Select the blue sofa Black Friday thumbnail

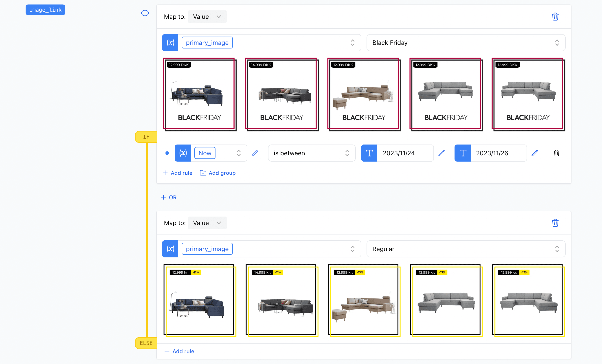tap(200, 94)
